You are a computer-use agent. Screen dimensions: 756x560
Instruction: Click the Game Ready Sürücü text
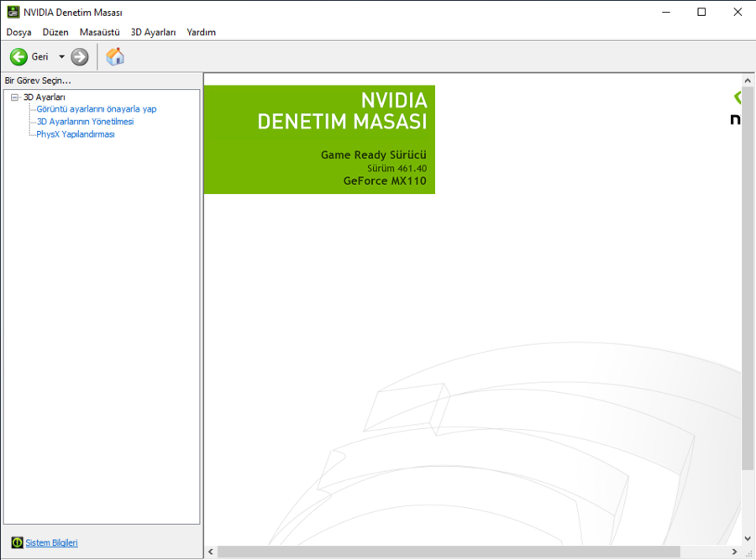374,154
